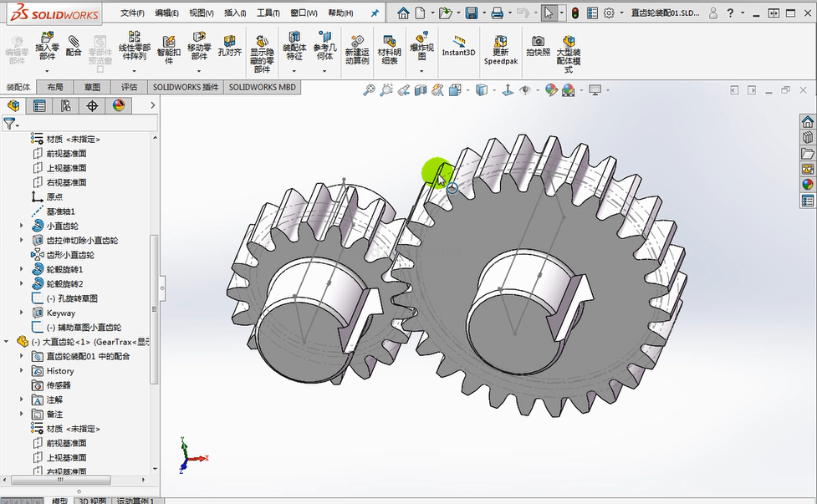Click the Take Snapshot (拍快照) icon

click(538, 42)
